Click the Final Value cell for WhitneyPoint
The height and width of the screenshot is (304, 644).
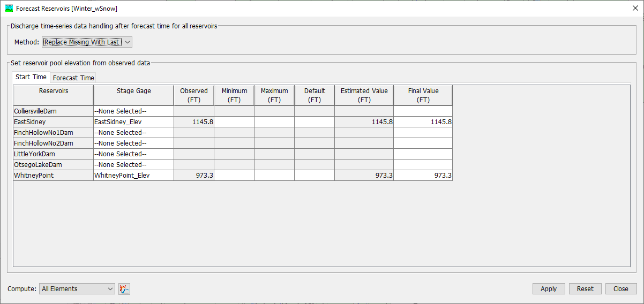point(423,176)
